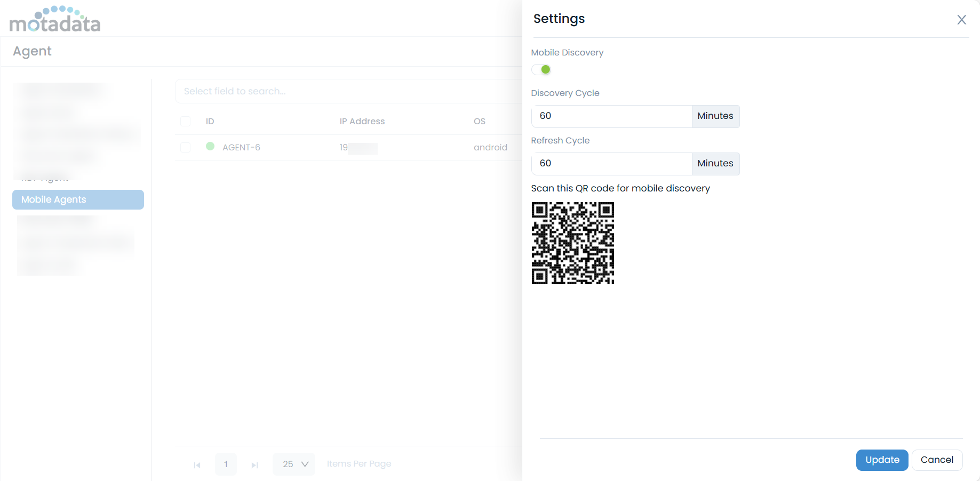Check the AGENT-6 row checkbox
Image resolution: width=980 pixels, height=481 pixels.
185,147
